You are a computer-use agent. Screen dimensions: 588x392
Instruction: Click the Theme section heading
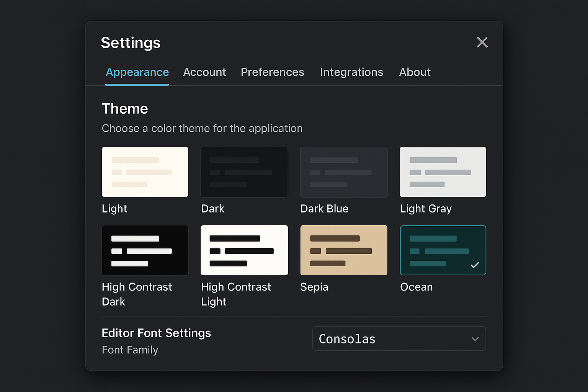(124, 108)
